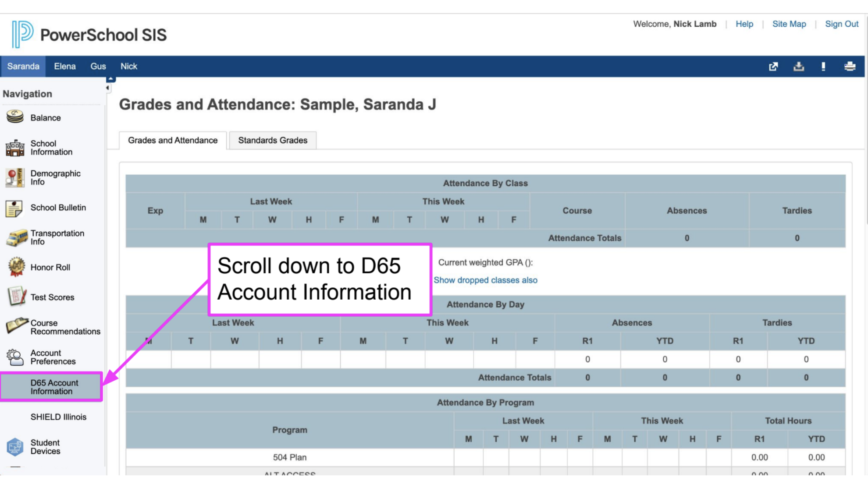Viewport: 868px width, 488px height.
Task: Click the Demographic Info icon
Action: (15, 177)
